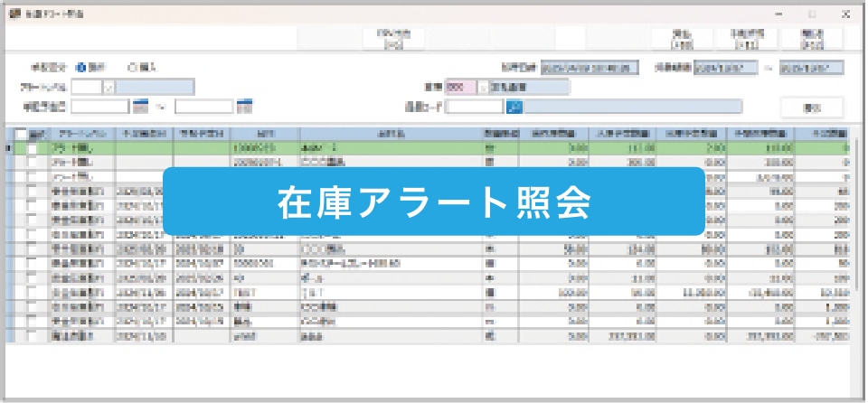This screenshot has width=868, height=403.
Task: Check the checkbox on the TEST item row
Action: pos(33,294)
